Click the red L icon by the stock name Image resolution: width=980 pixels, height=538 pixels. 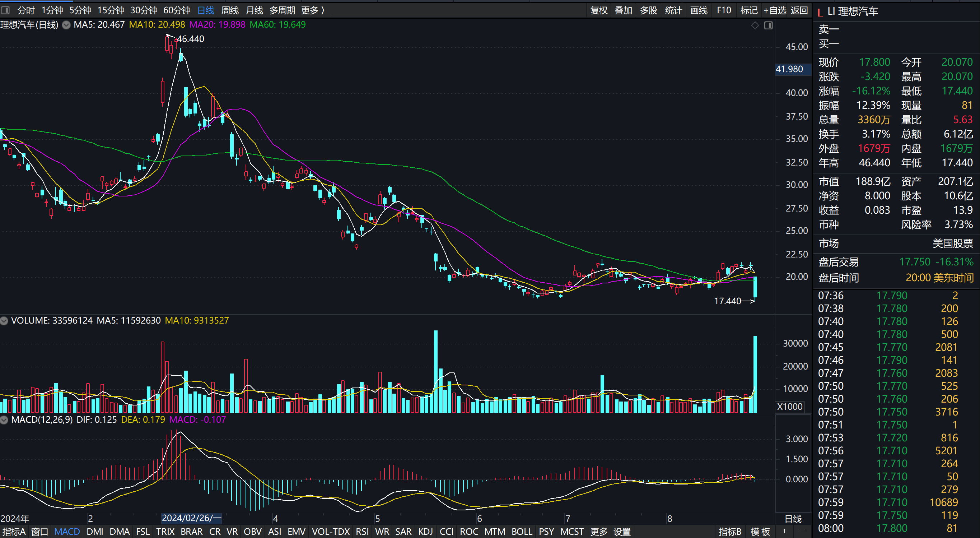820,12
